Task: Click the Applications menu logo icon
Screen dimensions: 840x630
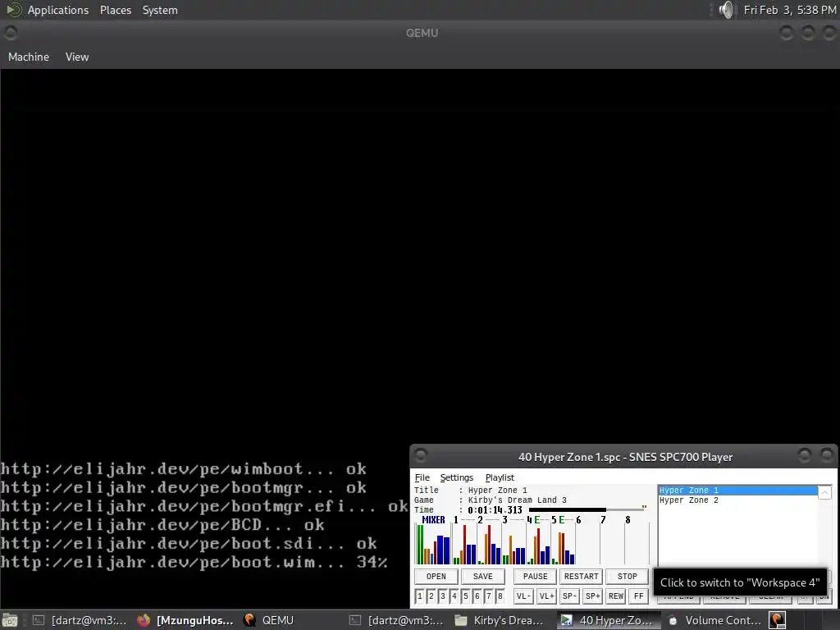Action: pyautogui.click(x=13, y=10)
